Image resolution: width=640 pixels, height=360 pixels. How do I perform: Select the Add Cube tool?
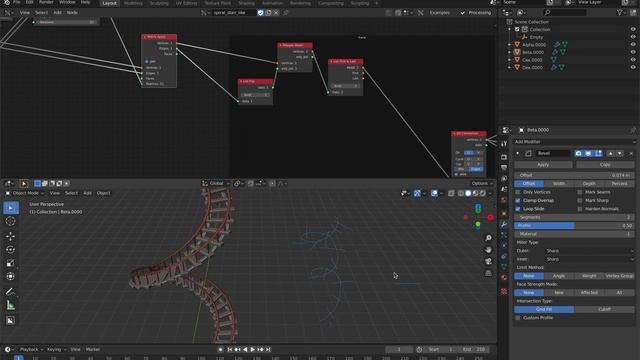[11, 320]
